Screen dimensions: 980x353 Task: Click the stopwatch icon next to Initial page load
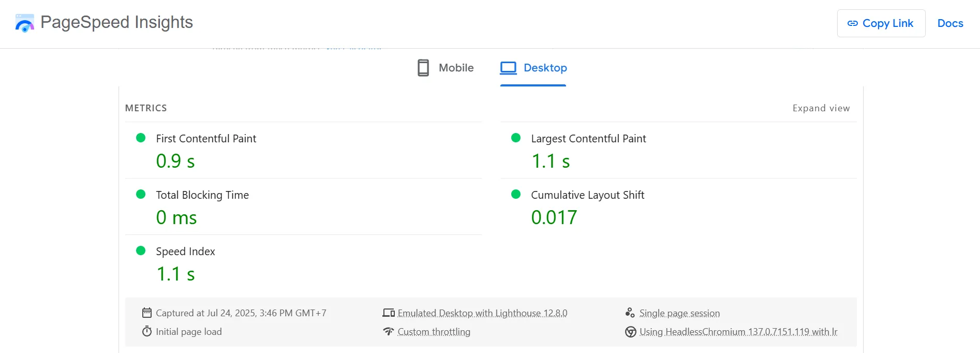click(x=147, y=331)
